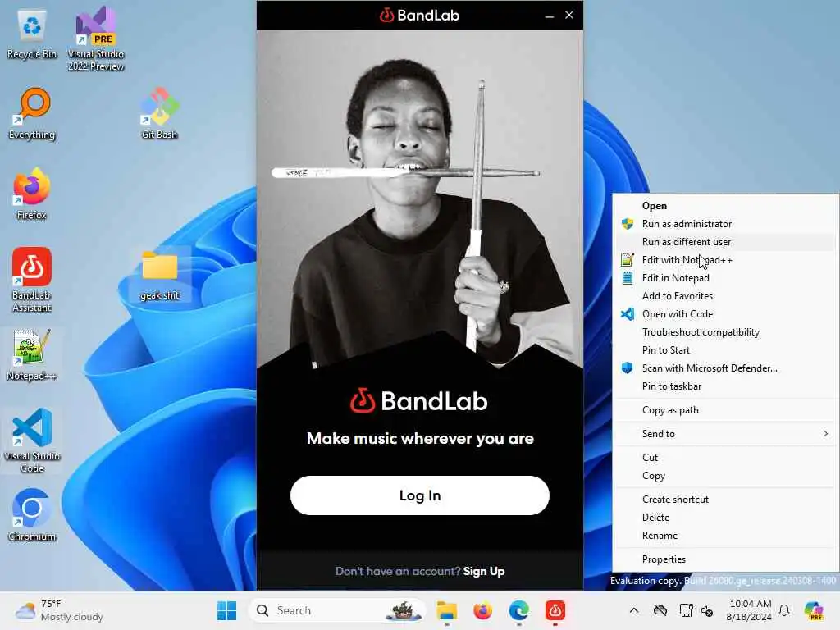840x630 pixels.
Task: Choose Cut in the context menu
Action: [x=725, y=458]
